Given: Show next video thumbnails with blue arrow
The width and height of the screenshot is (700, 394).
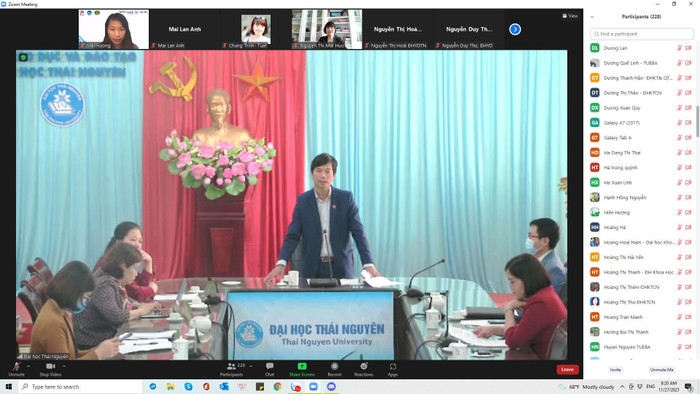Looking at the screenshot, I should pos(515,29).
